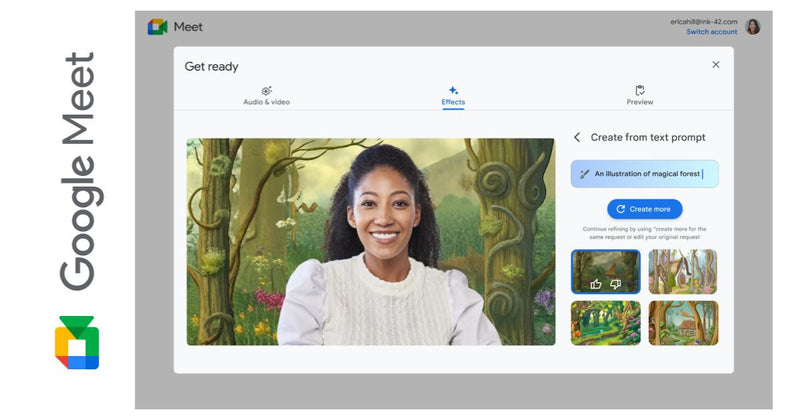The image size is (800, 420).
Task: Click the Effects sparkle icon
Action: click(453, 90)
